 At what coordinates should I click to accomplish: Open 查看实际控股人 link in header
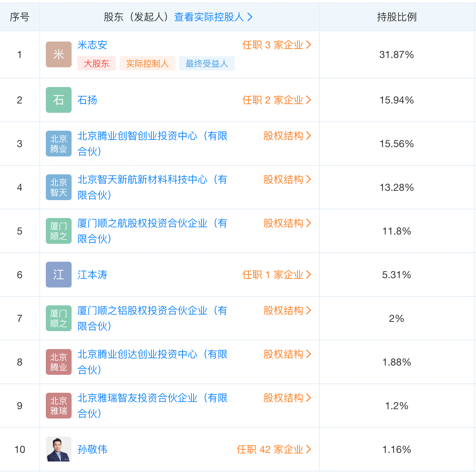click(x=213, y=17)
